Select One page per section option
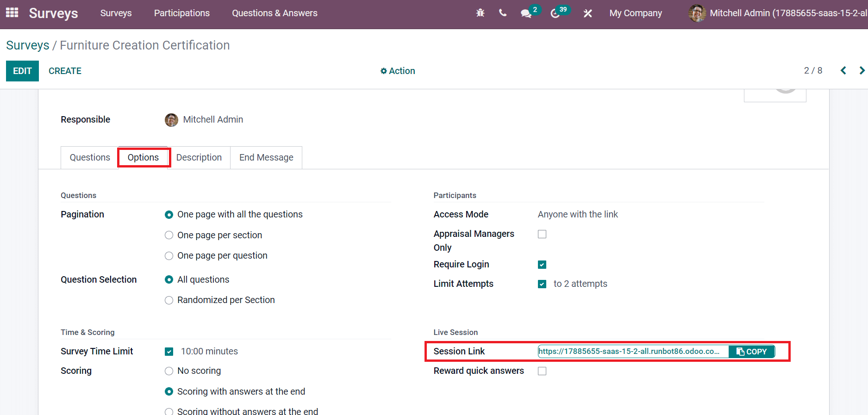868x415 pixels. [x=169, y=235]
